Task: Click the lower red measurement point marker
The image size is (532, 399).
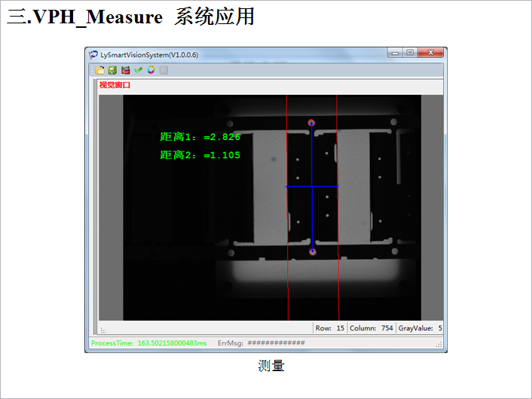Action: point(313,251)
